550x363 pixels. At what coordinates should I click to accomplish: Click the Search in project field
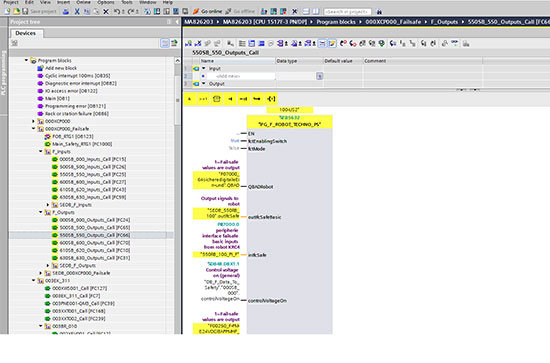click(x=347, y=12)
